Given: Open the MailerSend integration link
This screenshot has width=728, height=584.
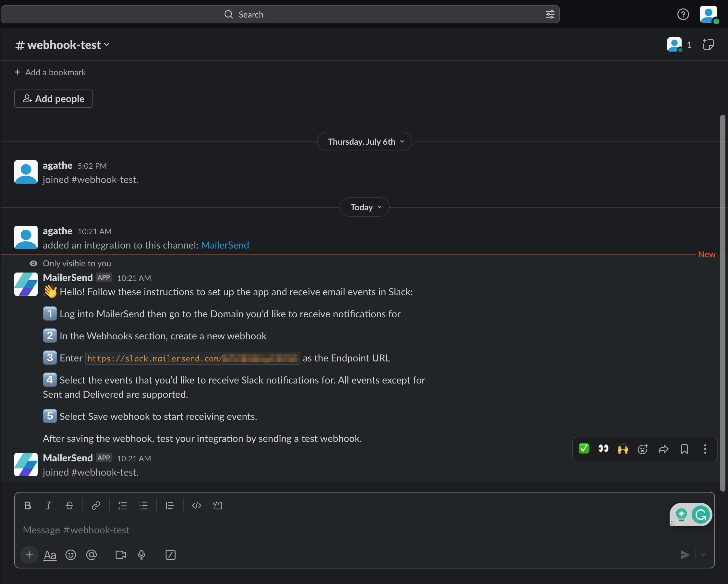Looking at the screenshot, I should click(225, 245).
